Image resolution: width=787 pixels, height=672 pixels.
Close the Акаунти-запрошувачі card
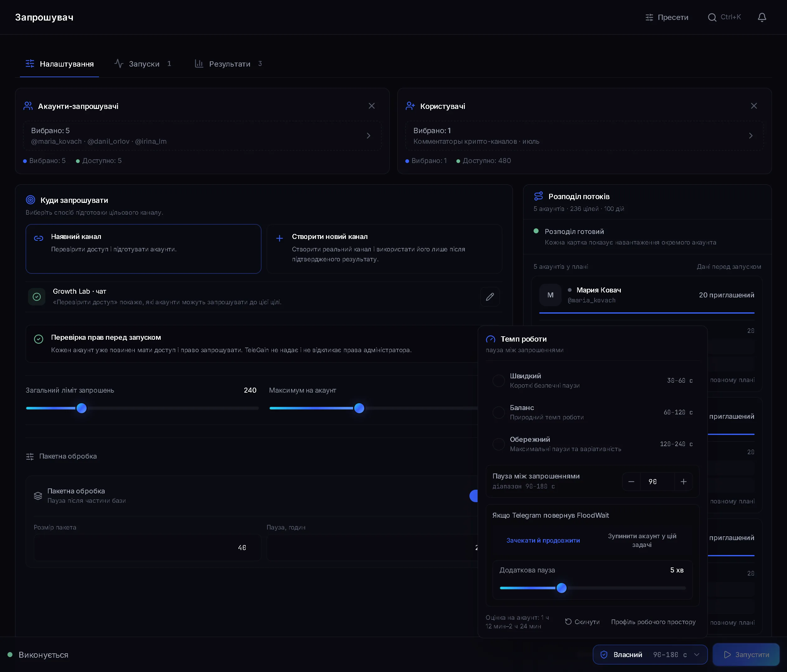tap(371, 106)
